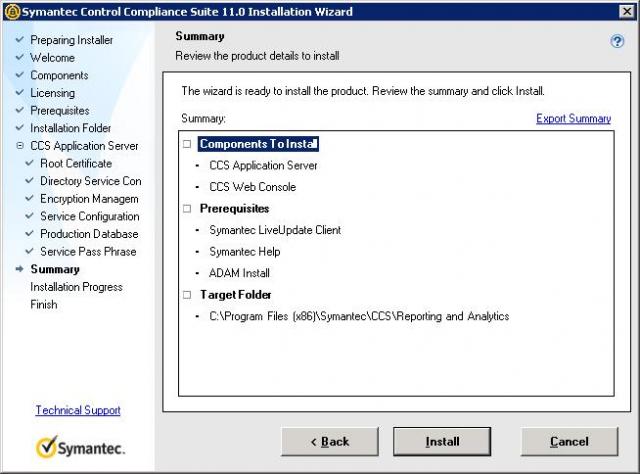Select the Production Database sub-step
This screenshot has width=640, height=474.
point(89,234)
